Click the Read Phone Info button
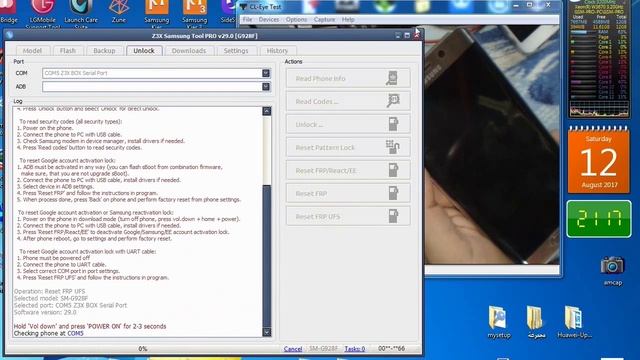640x360 pixels. pyautogui.click(x=348, y=78)
